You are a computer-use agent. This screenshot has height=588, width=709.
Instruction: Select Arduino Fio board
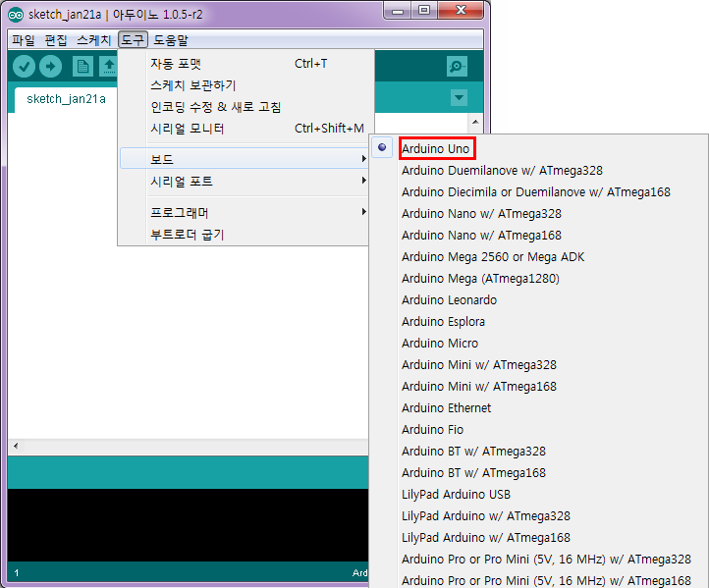click(539, 430)
